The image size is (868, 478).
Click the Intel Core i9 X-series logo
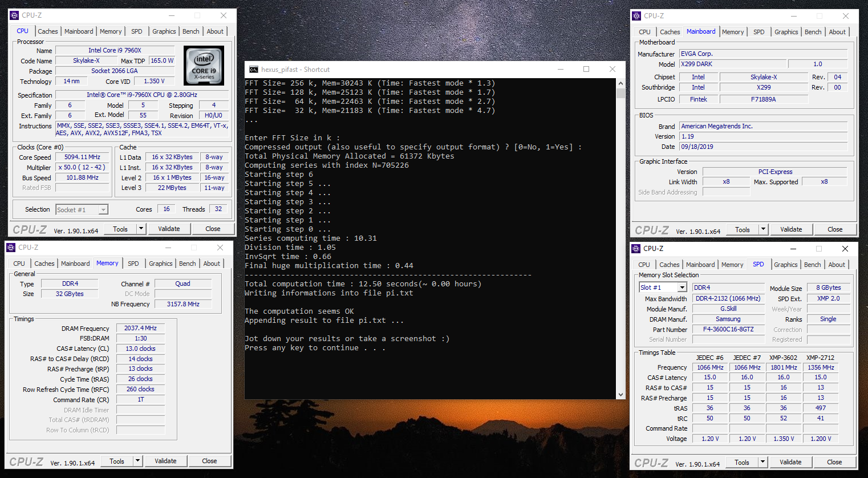click(204, 66)
